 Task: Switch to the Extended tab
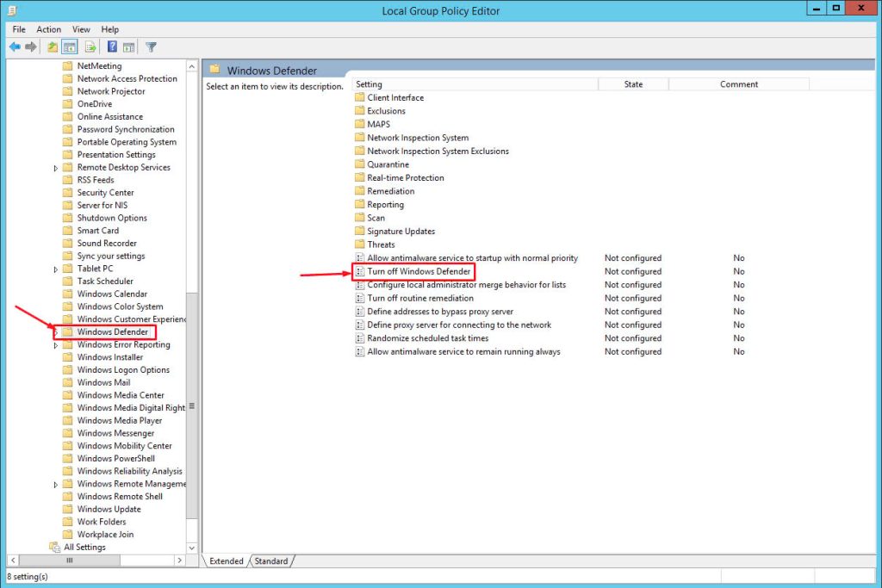point(227,561)
